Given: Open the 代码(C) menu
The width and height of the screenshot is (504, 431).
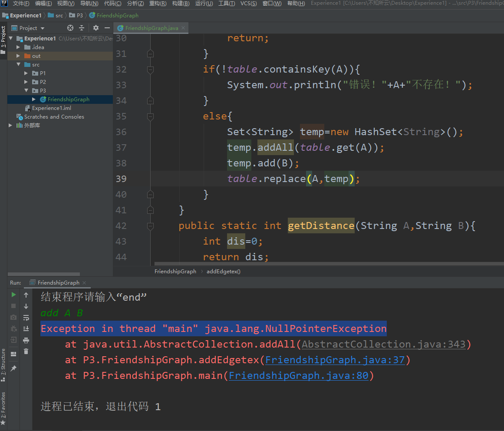Looking at the screenshot, I should 112,3.
